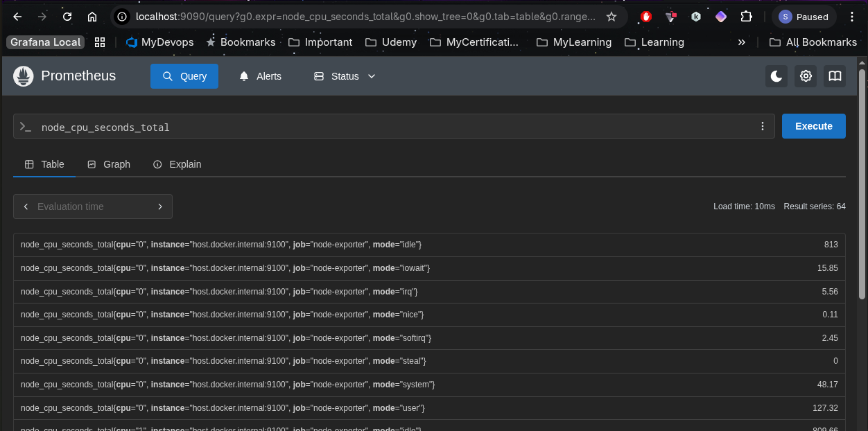Screen dimensions: 868x431
Task: Click the expression input with node_cpu_seconds_total
Action: pyautogui.click(x=388, y=127)
